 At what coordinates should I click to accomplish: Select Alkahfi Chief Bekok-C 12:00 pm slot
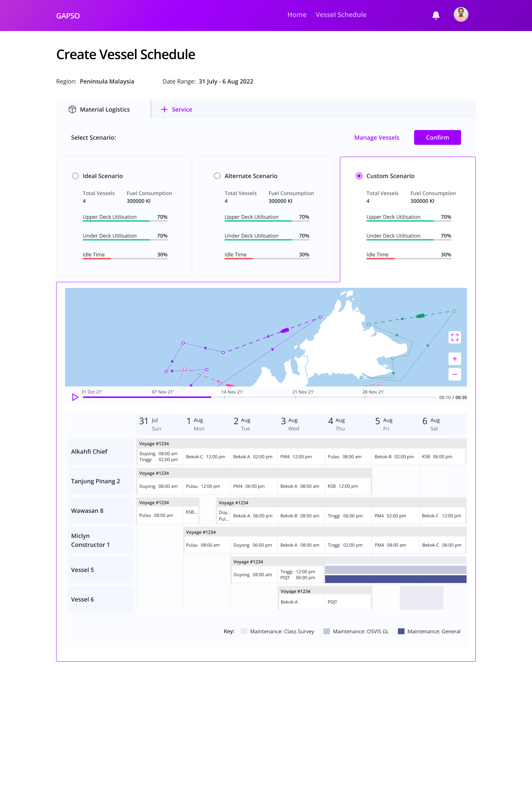(x=206, y=457)
